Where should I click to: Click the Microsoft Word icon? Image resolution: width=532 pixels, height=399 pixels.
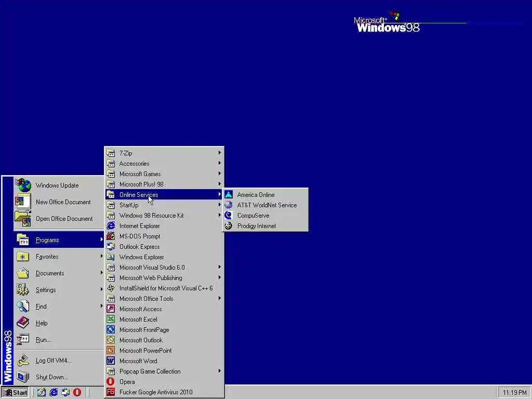point(111,361)
